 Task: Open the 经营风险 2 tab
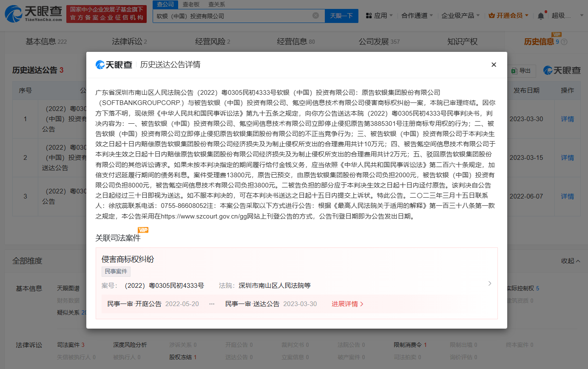click(213, 42)
